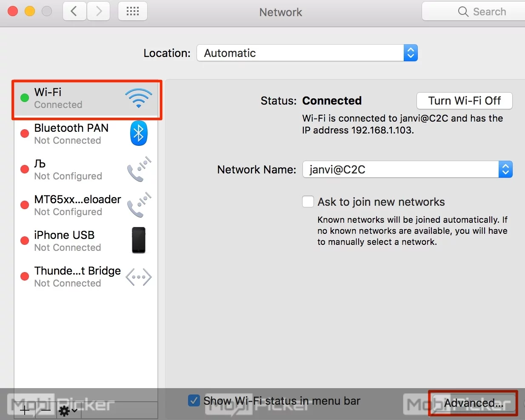Select iPhone USB service

86,241
